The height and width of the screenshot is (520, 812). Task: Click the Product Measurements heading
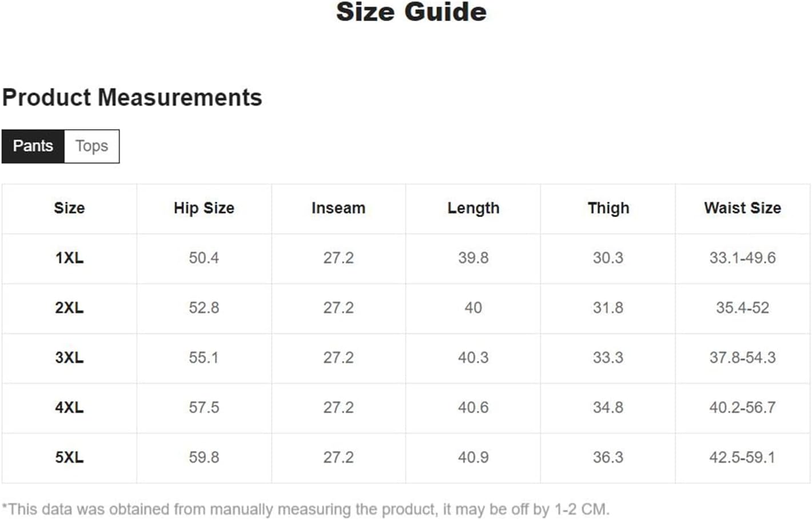pos(132,98)
